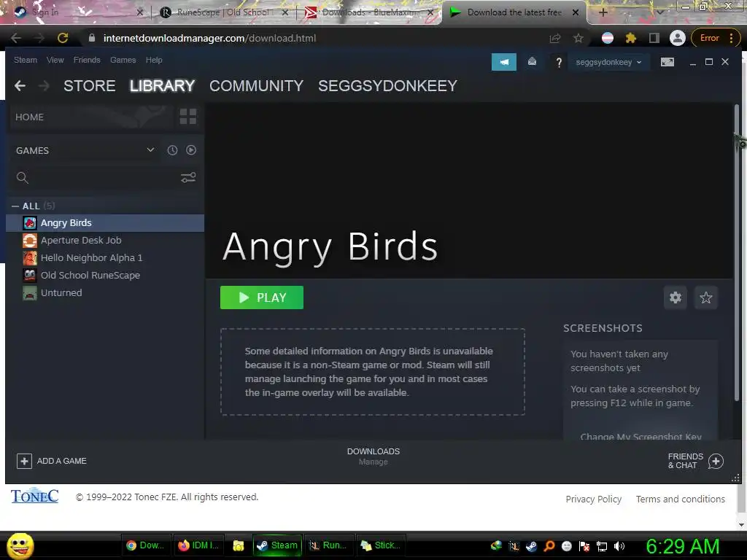Click smiley start button
This screenshot has width=747, height=560.
[20, 545]
